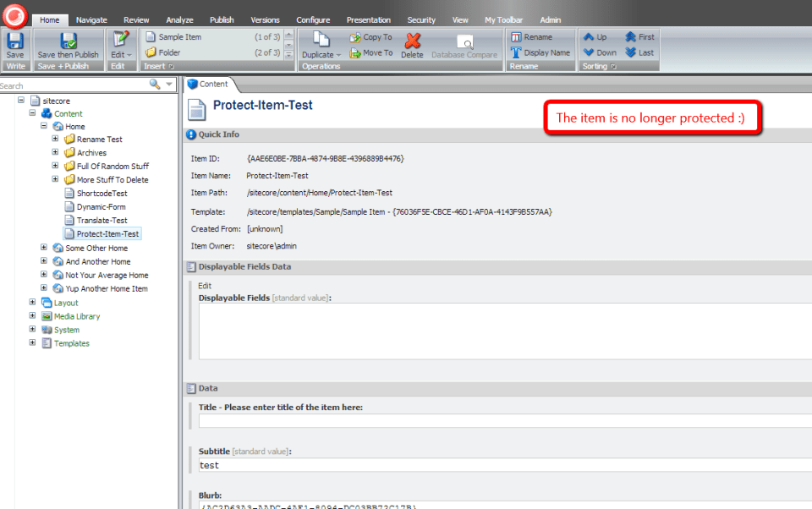Open the Publish ribbon tab

pyautogui.click(x=222, y=19)
